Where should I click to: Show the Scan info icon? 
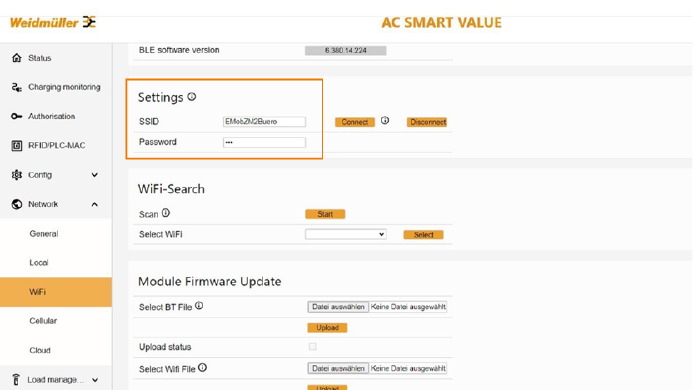point(166,213)
